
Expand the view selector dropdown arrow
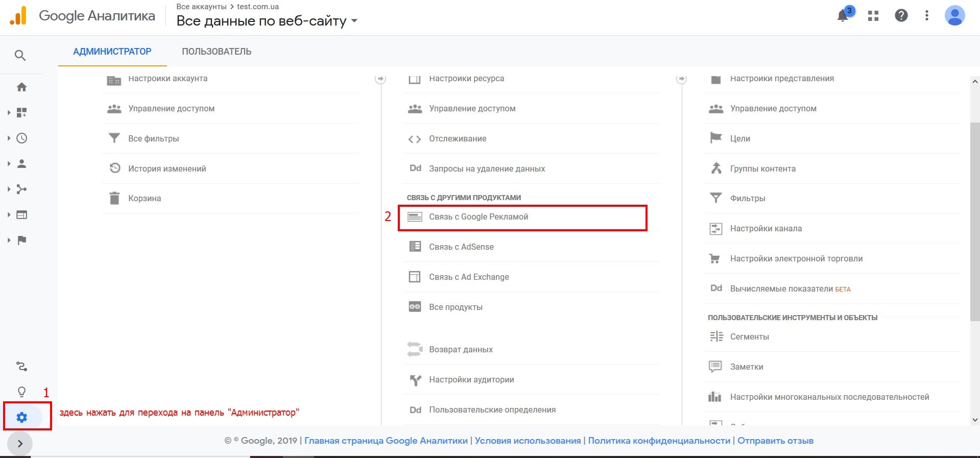tap(354, 21)
